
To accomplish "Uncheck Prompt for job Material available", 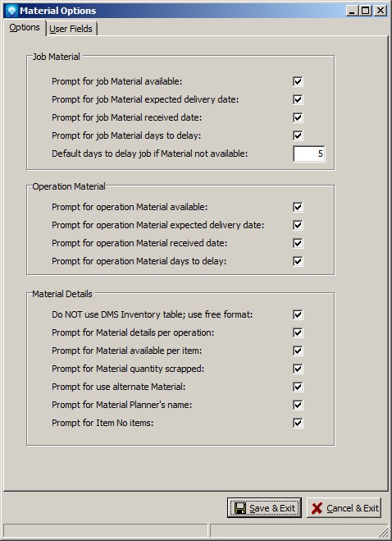I will click(298, 81).
